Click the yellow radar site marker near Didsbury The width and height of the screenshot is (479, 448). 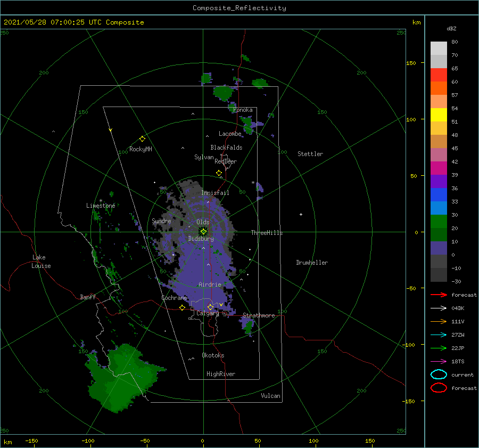(x=203, y=232)
